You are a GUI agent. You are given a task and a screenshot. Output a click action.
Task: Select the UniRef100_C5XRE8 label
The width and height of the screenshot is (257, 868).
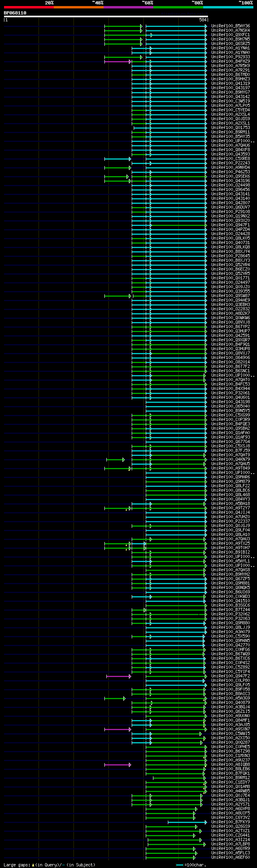(x=230, y=158)
